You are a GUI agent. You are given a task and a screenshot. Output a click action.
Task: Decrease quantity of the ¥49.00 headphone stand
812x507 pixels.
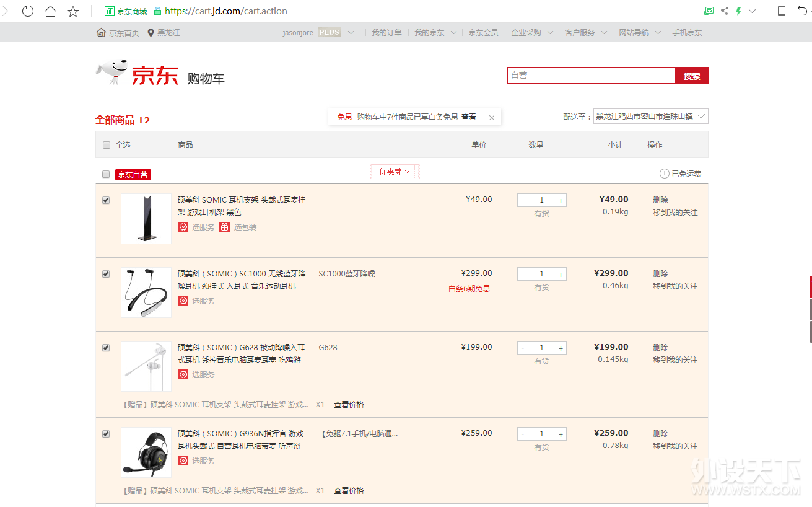523,200
